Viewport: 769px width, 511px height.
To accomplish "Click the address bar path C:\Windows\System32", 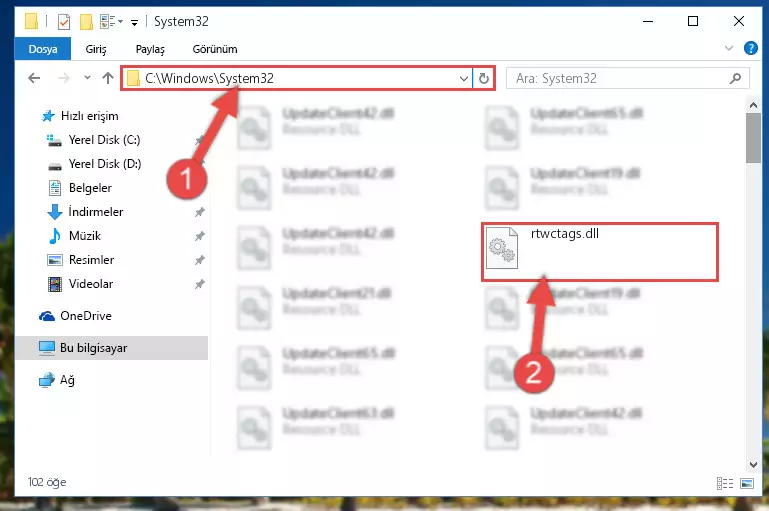I will 209,78.
